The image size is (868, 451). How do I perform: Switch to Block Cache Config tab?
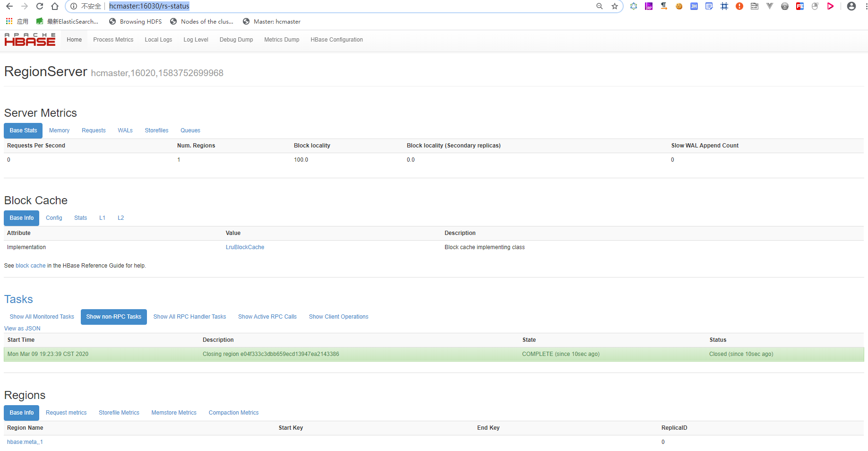[x=54, y=218]
